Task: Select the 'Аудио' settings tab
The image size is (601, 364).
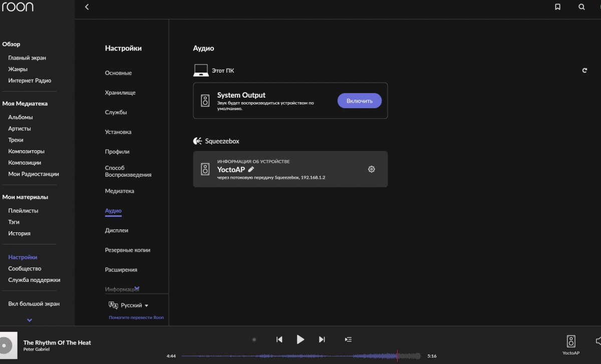Action: (x=113, y=211)
